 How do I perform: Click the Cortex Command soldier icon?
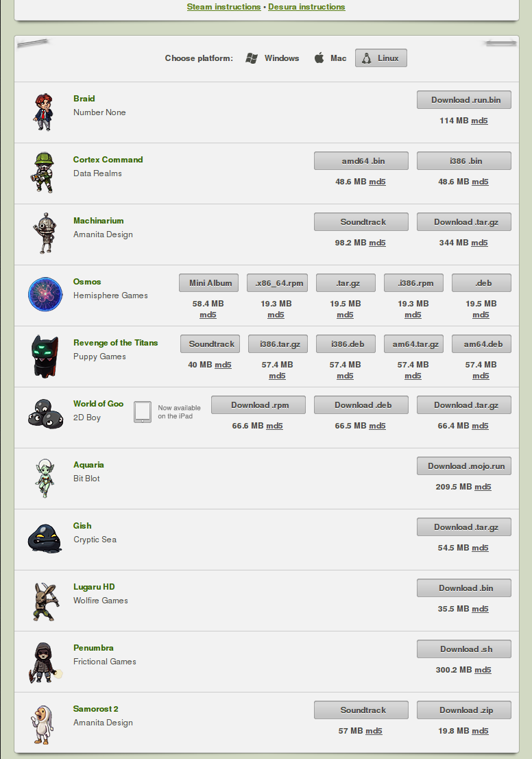pyautogui.click(x=44, y=173)
